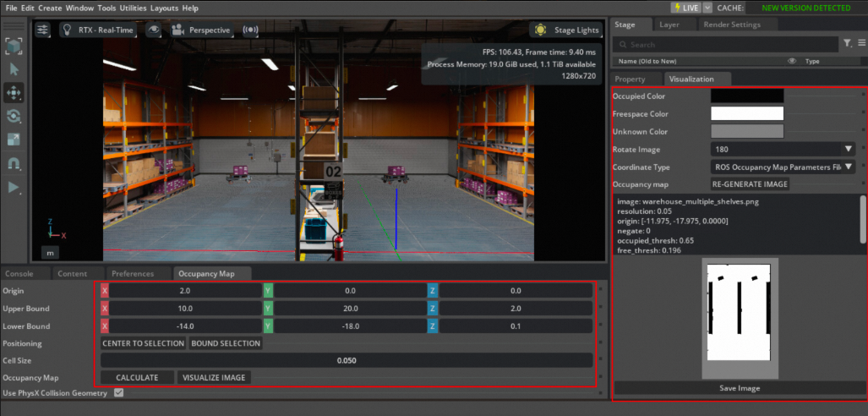Click the meters unit badge in viewport
The width and height of the screenshot is (868, 416).
pyautogui.click(x=51, y=253)
